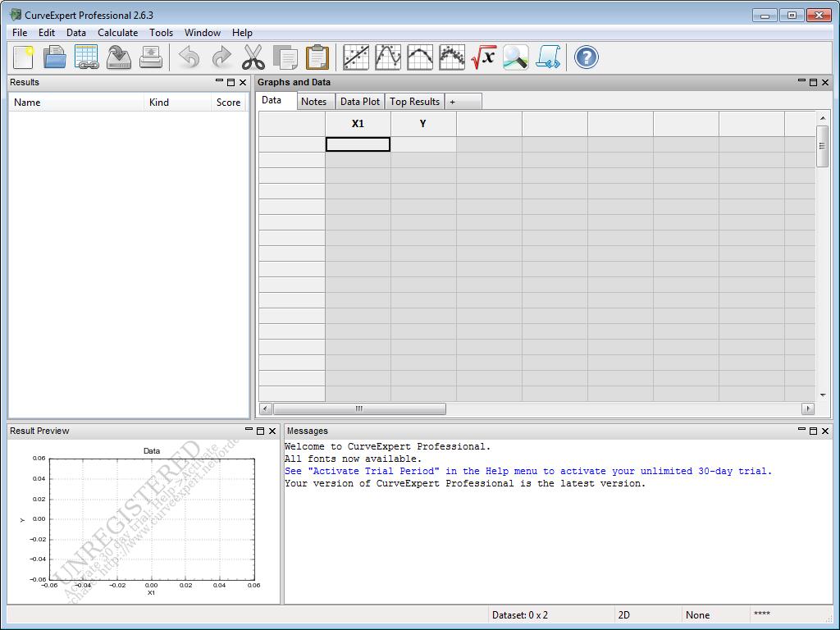Open the Tools menu
This screenshot has height=630, width=840.
(x=162, y=33)
